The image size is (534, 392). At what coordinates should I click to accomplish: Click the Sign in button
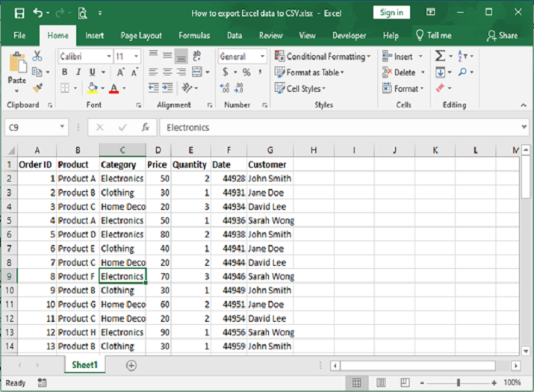point(391,13)
